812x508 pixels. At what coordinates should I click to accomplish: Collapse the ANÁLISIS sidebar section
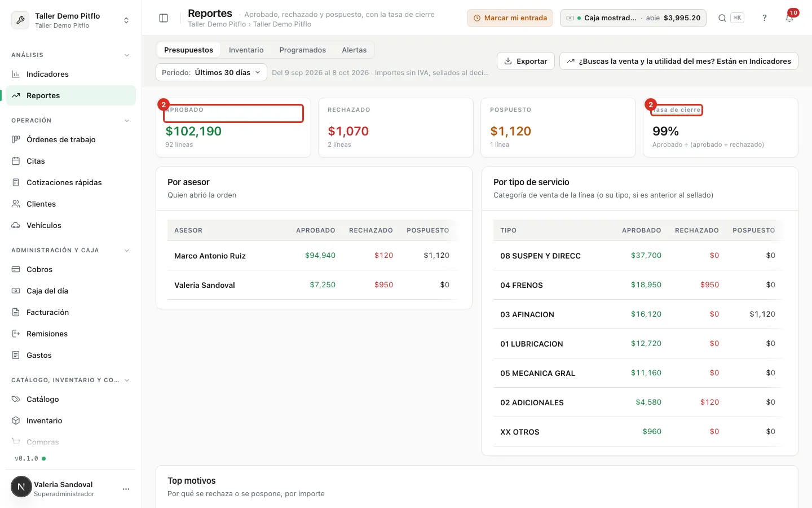127,55
